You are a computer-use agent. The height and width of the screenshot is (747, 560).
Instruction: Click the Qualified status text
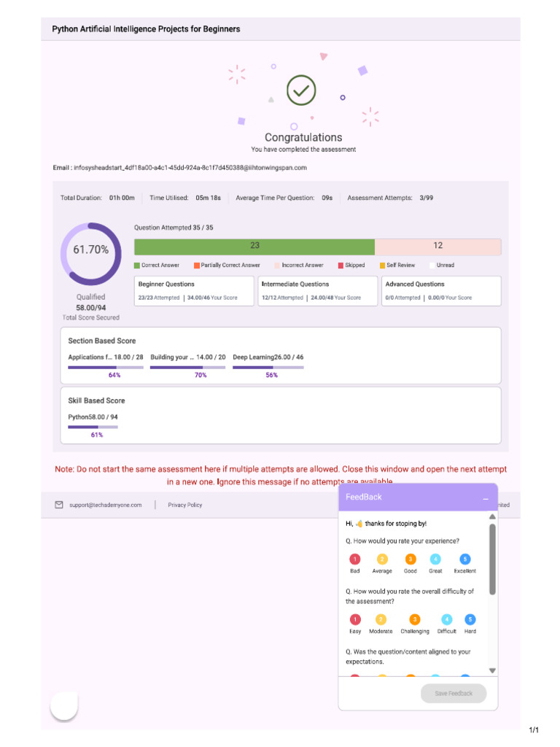point(91,297)
